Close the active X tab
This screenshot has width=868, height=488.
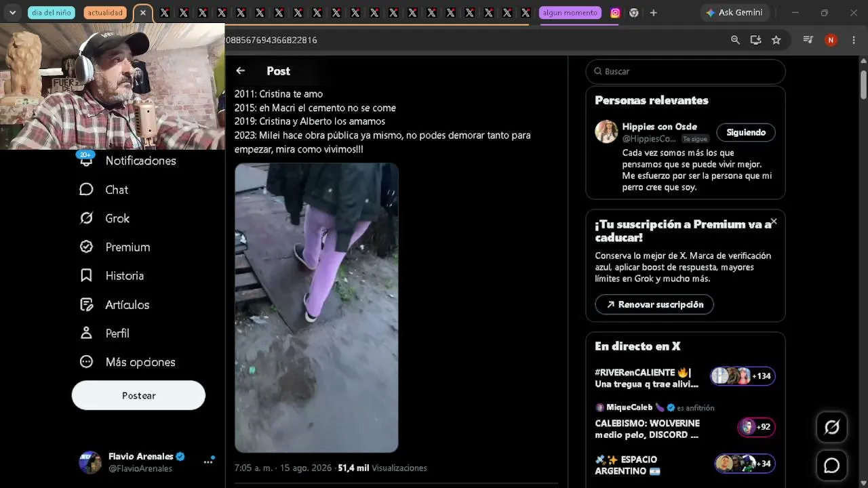pos(143,13)
